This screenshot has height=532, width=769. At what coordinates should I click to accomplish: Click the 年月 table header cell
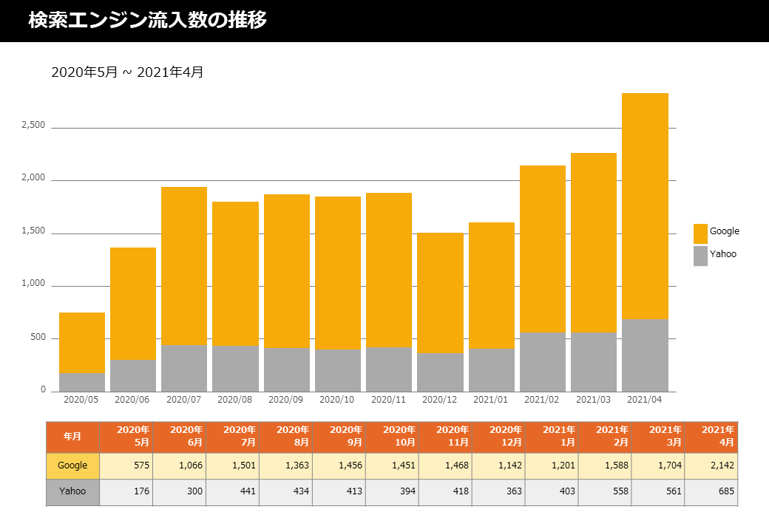click(x=72, y=437)
